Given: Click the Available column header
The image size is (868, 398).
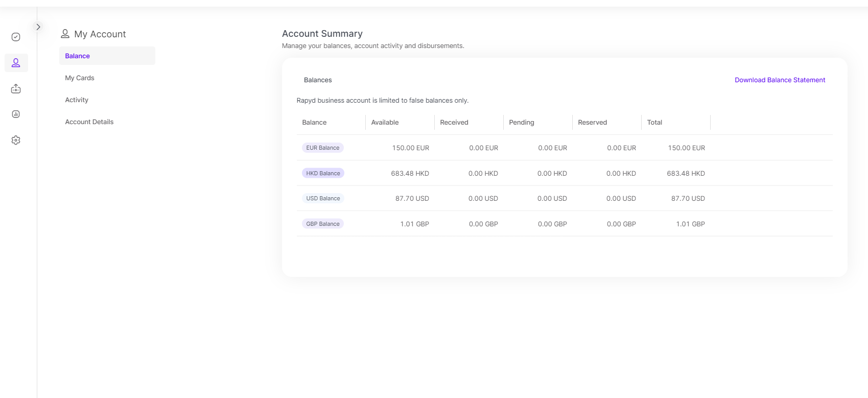Looking at the screenshot, I should point(385,122).
